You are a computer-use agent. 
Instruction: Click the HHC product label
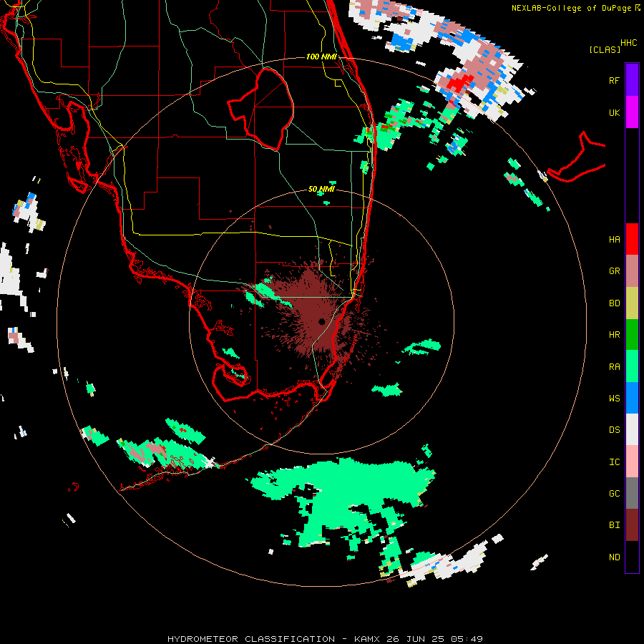(628, 43)
